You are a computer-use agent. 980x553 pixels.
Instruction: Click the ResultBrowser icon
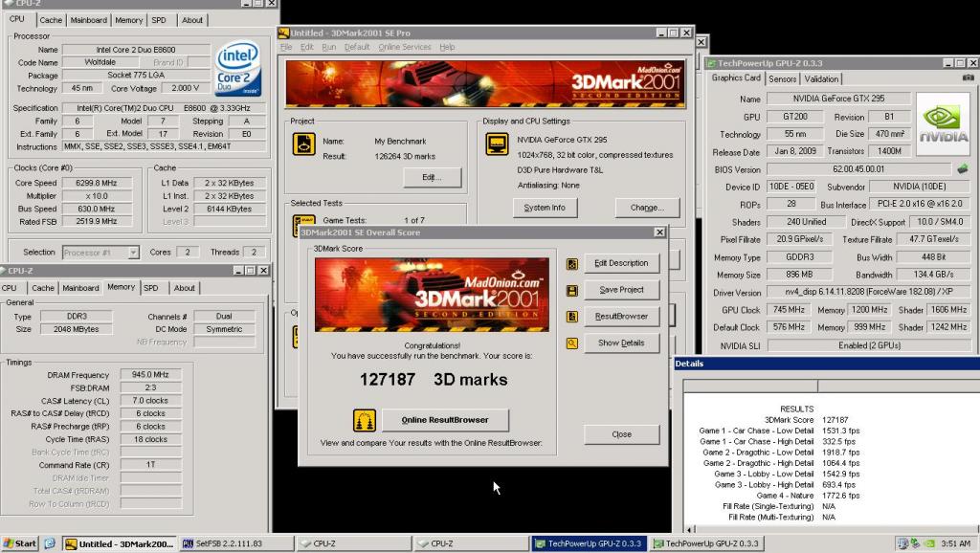click(x=572, y=317)
